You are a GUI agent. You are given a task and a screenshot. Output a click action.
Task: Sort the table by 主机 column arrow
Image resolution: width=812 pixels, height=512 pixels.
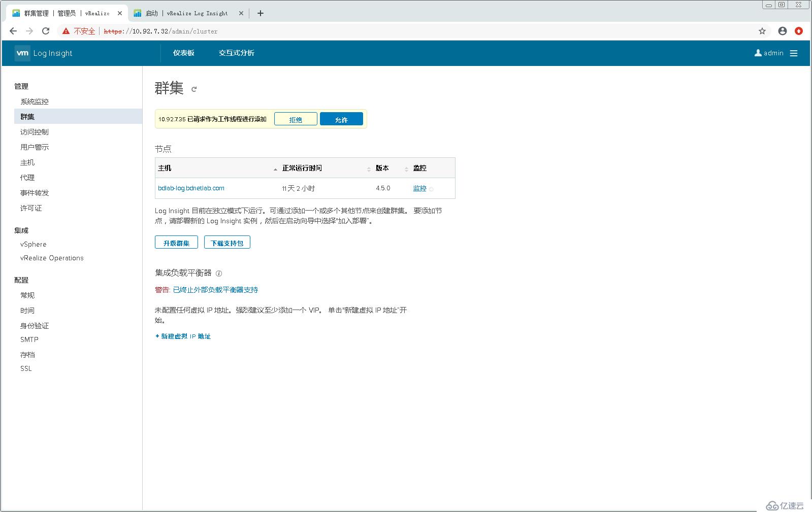275,169
